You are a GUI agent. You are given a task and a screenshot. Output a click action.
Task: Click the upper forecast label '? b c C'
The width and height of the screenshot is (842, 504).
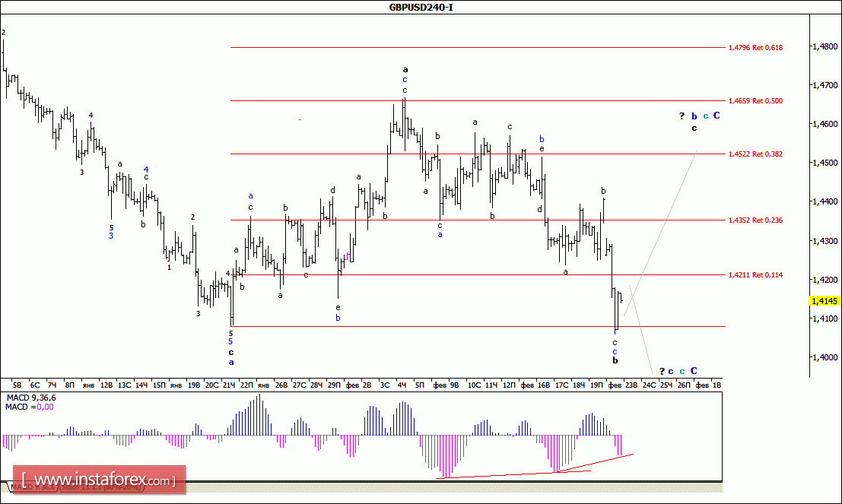[699, 116]
